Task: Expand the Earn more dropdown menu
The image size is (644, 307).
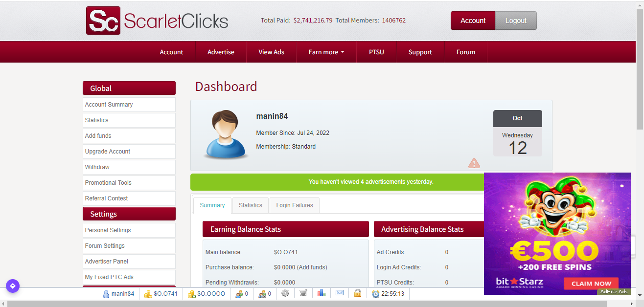Action: [x=326, y=52]
